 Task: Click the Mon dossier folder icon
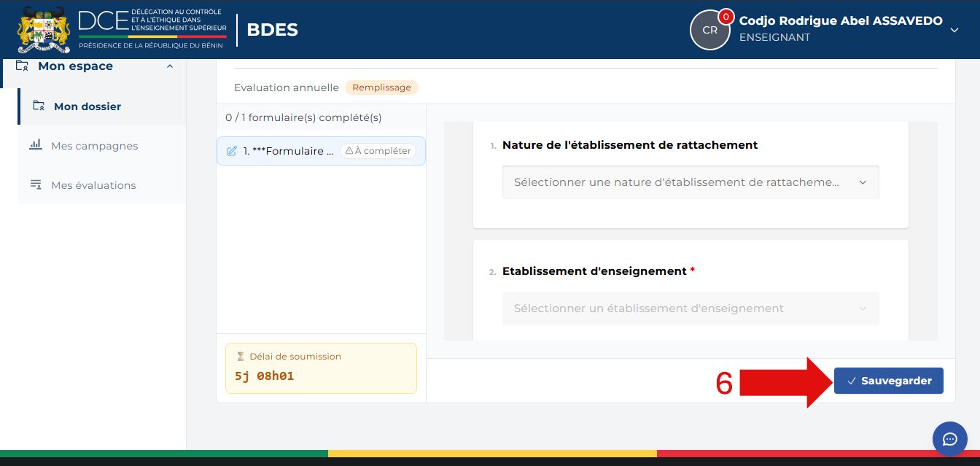point(39,106)
